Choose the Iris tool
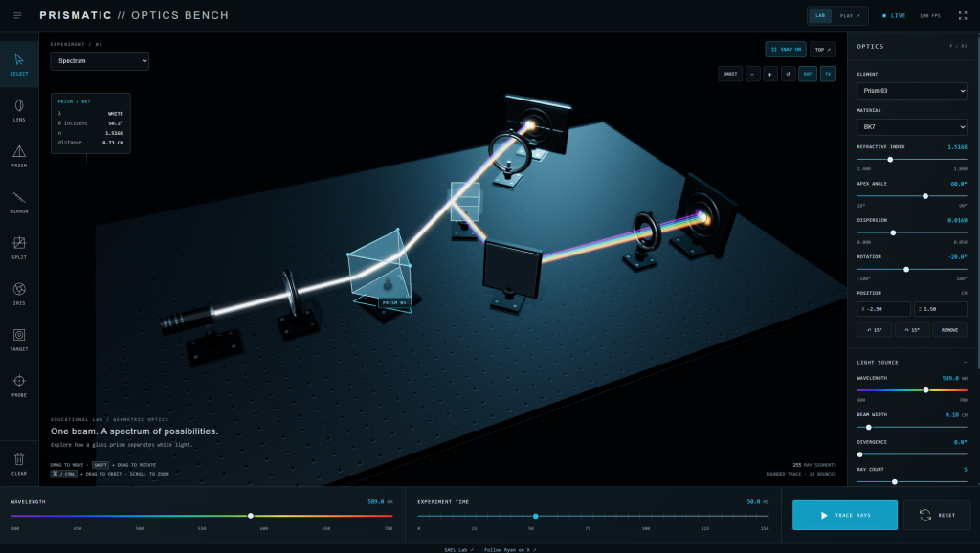The image size is (980, 553). [x=19, y=294]
